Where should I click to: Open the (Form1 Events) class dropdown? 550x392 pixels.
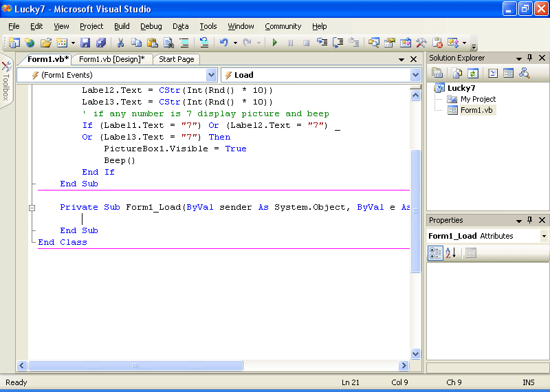click(x=211, y=75)
